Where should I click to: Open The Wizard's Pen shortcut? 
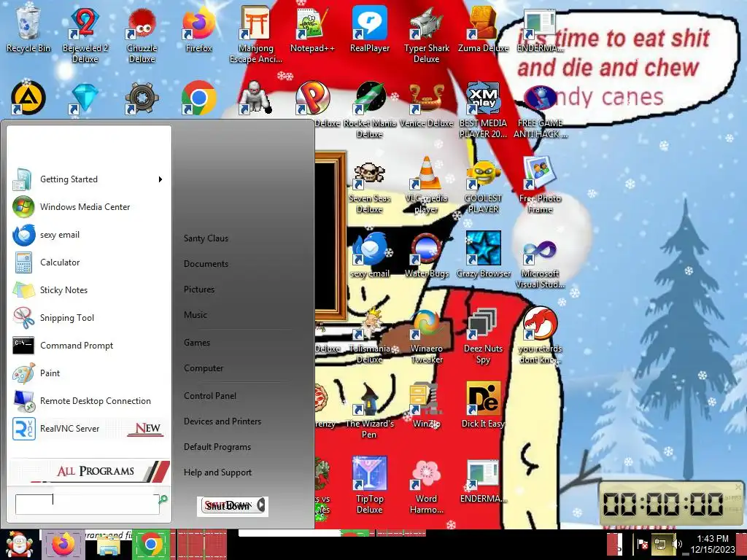[369, 411]
